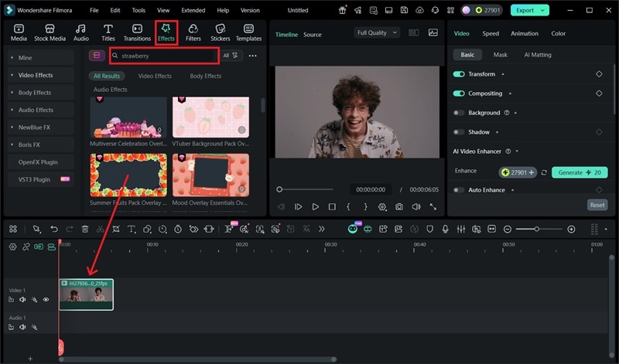Viewport: 619px width, 364px height.
Task: Zoom in the timeline with plus icon
Action: 571,229
